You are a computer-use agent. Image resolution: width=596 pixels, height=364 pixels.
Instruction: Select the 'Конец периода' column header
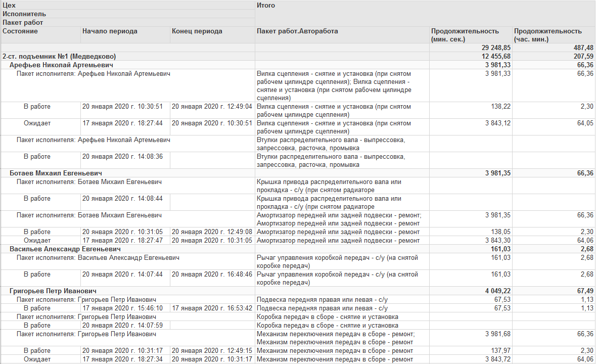212,35
